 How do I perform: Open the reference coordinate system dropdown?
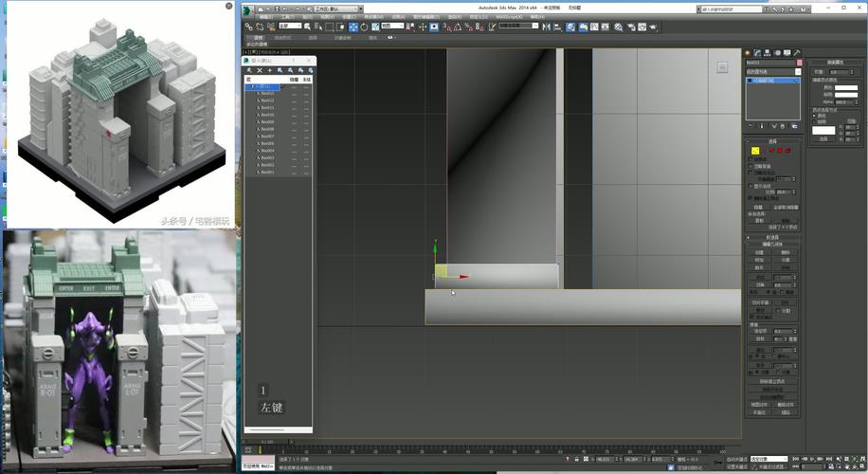coord(392,26)
